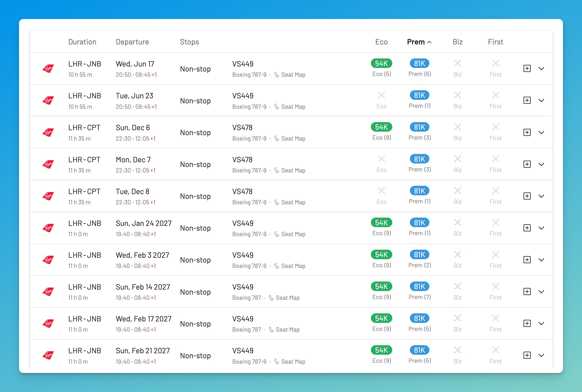Click unavailable Biz X icon for Tue, Dec 8
This screenshot has height=392, width=582.
tap(457, 191)
